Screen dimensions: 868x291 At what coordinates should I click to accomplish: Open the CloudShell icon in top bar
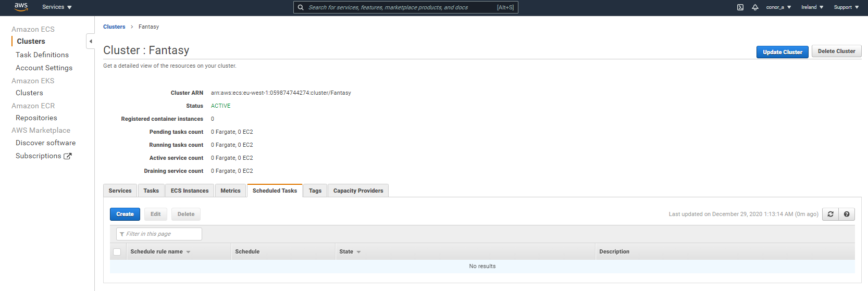[x=740, y=7]
